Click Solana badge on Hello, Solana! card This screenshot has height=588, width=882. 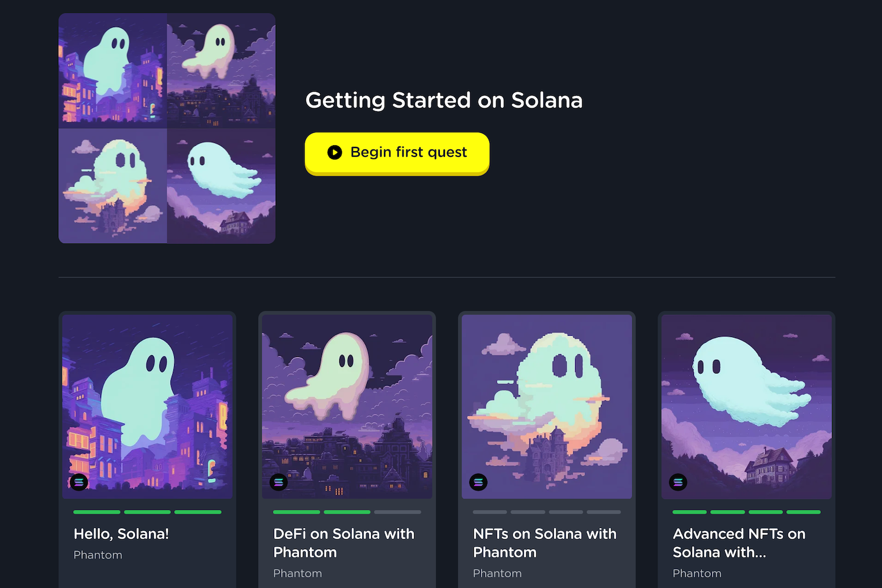[x=79, y=482]
